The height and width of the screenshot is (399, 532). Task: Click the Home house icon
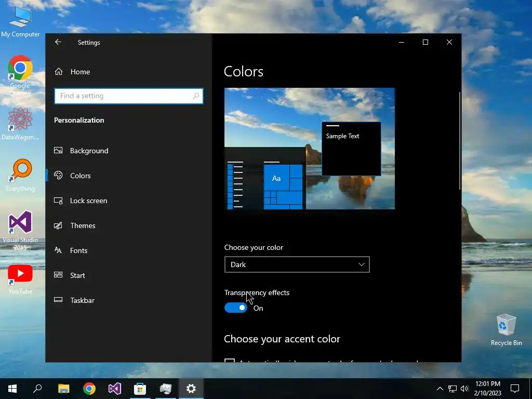59,72
